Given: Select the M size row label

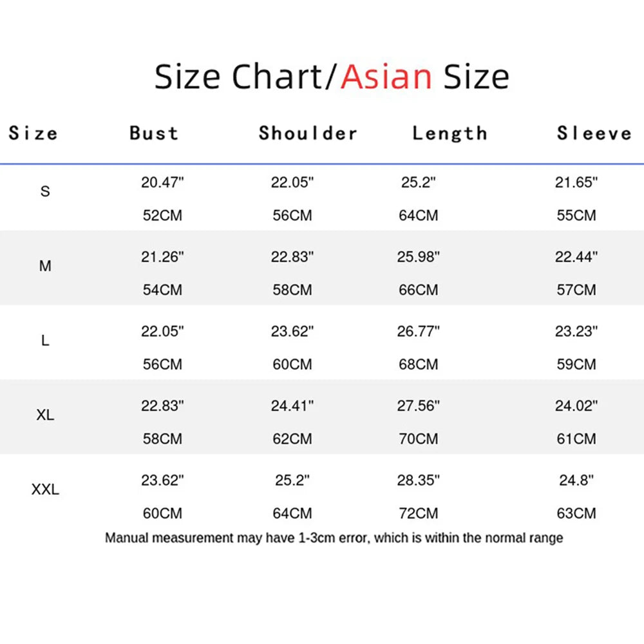Looking at the screenshot, I should pos(45,266).
